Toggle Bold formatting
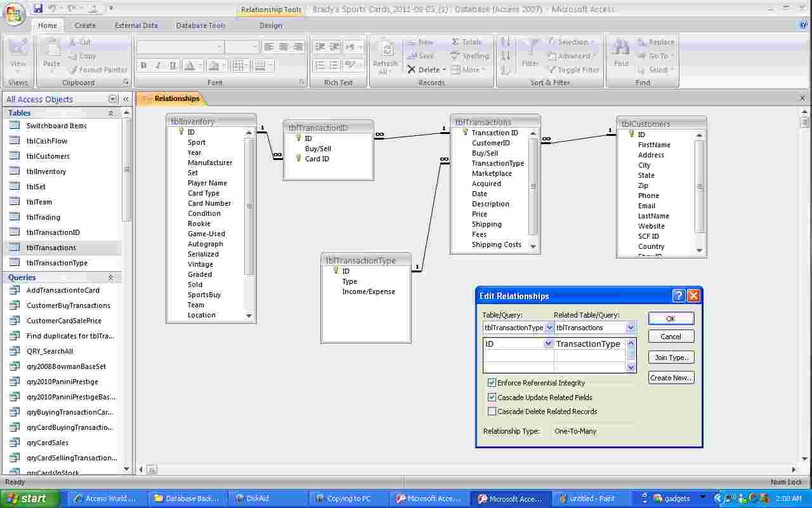The height and width of the screenshot is (508, 812). pos(143,65)
